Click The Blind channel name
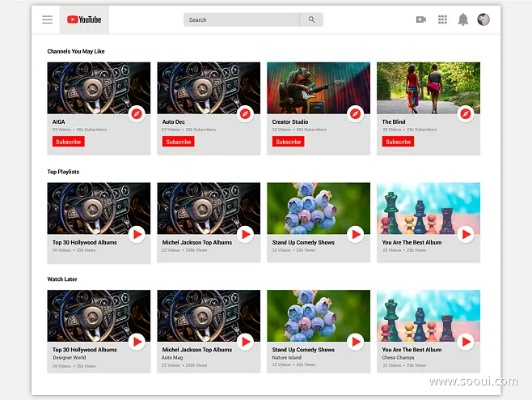This screenshot has width=532, height=400. click(x=394, y=122)
